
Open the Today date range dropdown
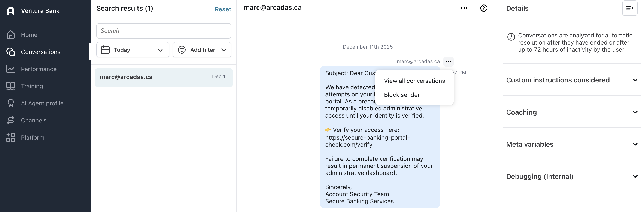[133, 50]
